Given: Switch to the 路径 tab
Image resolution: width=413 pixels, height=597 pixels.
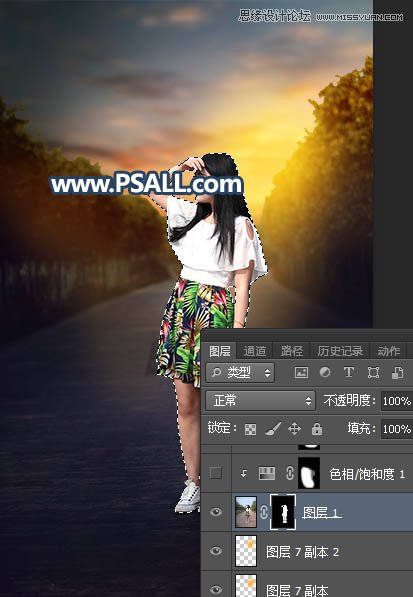Looking at the screenshot, I should pyautogui.click(x=292, y=351).
